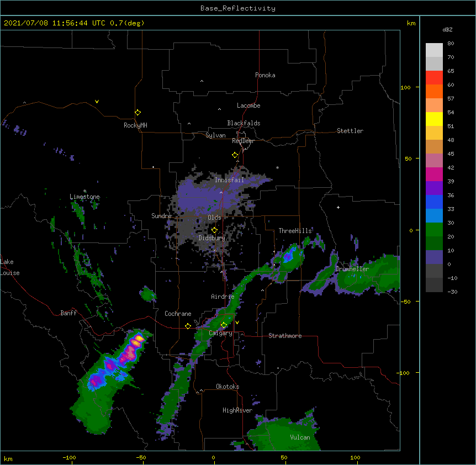Screen dimensions: 476x465
Task: Click the ThreeHills town label
Action: tap(295, 231)
